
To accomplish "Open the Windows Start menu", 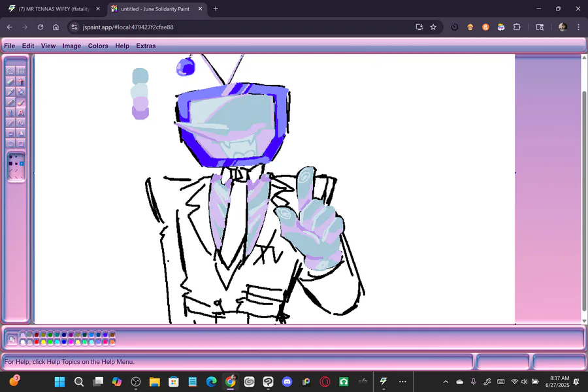I will (x=59, y=382).
